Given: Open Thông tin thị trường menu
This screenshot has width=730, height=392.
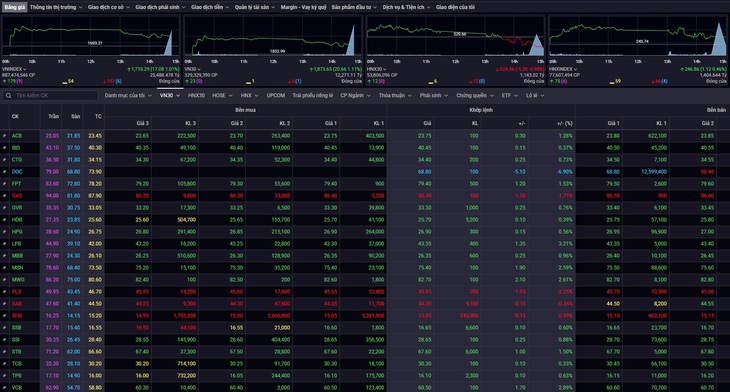Looking at the screenshot, I should point(56,7).
